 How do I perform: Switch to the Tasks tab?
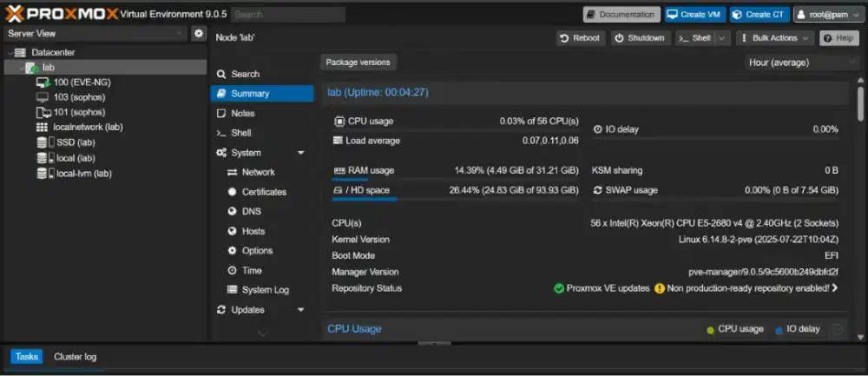point(27,357)
